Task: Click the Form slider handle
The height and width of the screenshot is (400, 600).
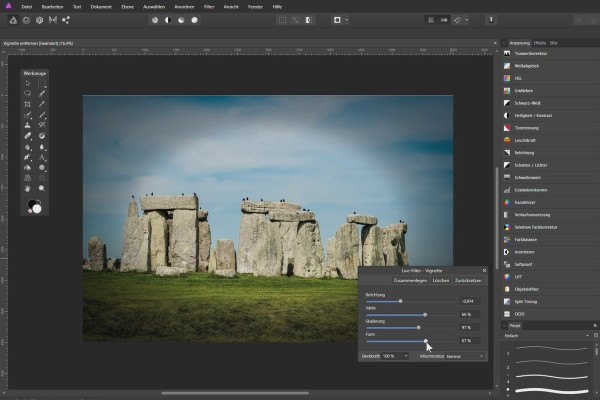Action: click(426, 341)
